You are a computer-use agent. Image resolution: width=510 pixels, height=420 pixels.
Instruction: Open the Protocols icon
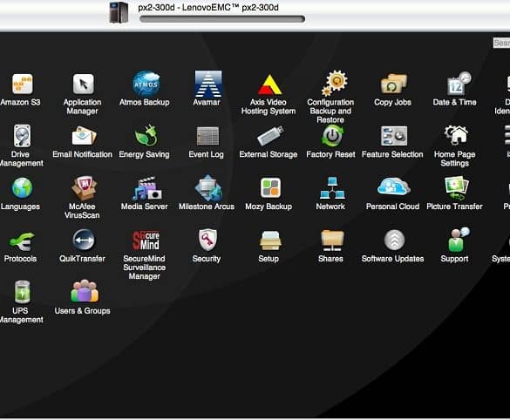tap(22, 241)
